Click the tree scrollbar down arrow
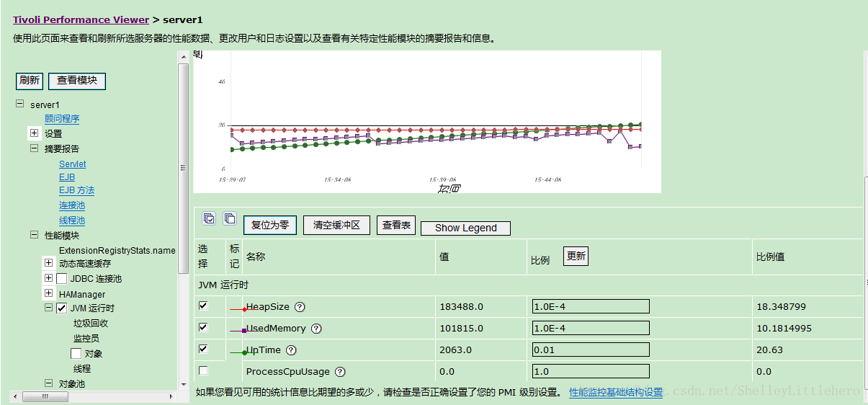The width and height of the screenshot is (868, 405). click(x=183, y=386)
